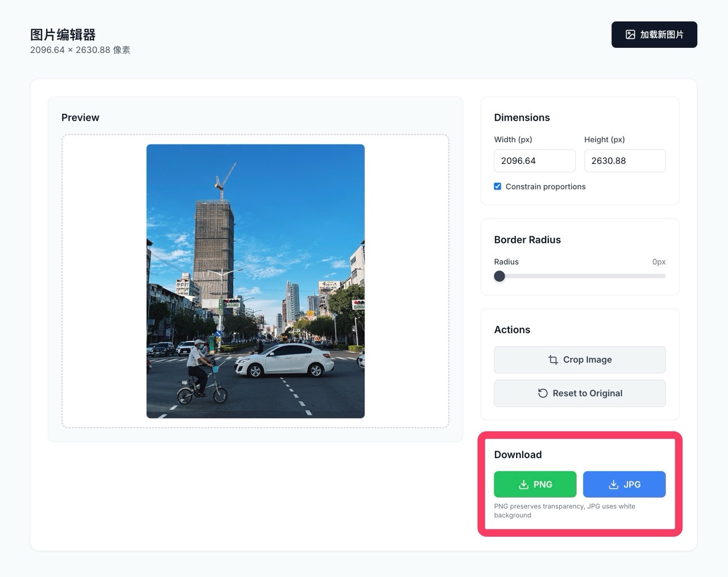The width and height of the screenshot is (728, 577).
Task: Click the crop icon beside Crop Image
Action: click(x=553, y=360)
